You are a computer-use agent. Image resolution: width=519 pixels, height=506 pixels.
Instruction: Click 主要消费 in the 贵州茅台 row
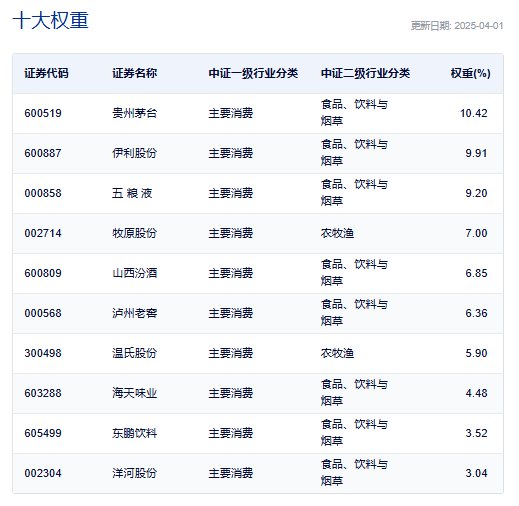tap(231, 113)
